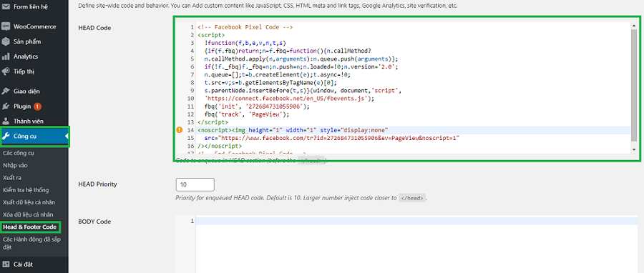Click the BODY Code label
The width and height of the screenshot is (644, 273).
(x=94, y=222)
